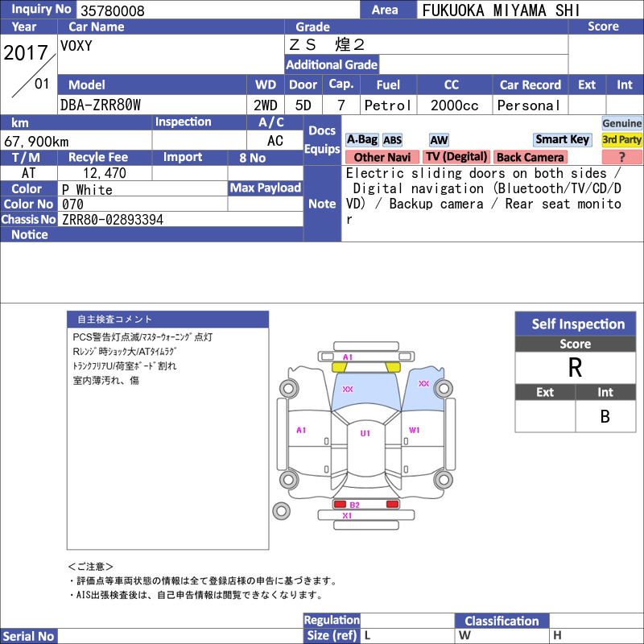Image resolution: width=644 pixels, height=644 pixels.
Task: Click the A1 mark on front bumper
Action: point(348,357)
